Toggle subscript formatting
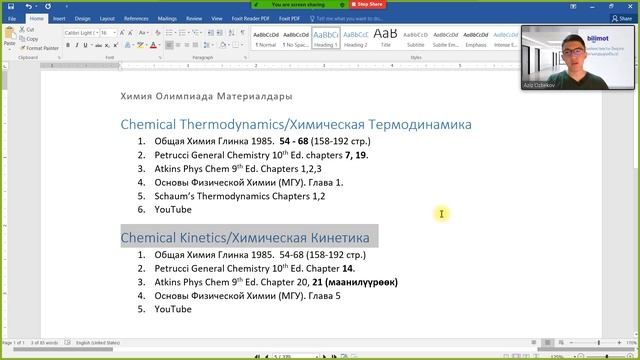This screenshot has height=360, width=640. pos(107,45)
